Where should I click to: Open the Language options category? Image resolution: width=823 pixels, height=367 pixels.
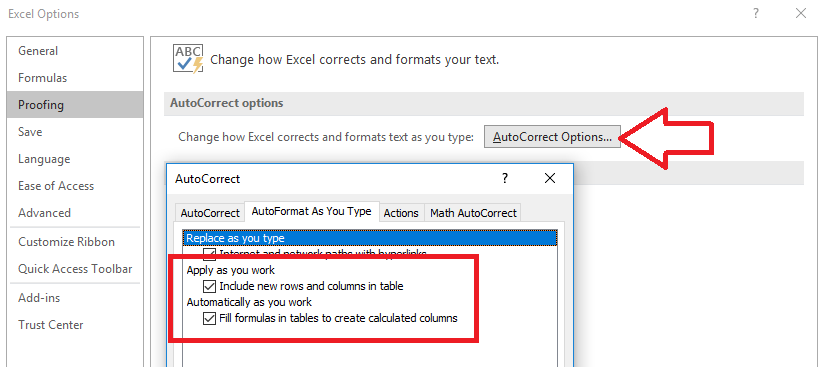[x=75, y=159]
